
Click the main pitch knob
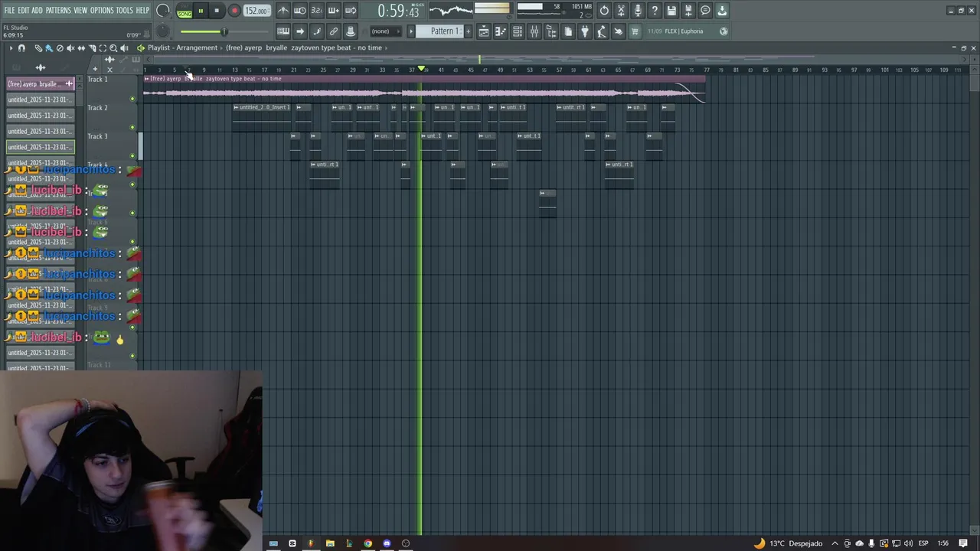[x=162, y=31]
